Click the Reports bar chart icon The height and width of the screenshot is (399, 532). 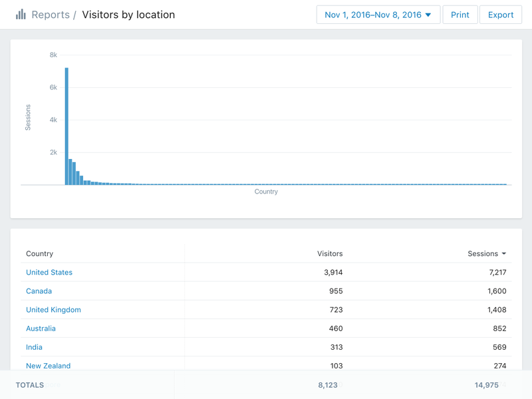(21, 15)
